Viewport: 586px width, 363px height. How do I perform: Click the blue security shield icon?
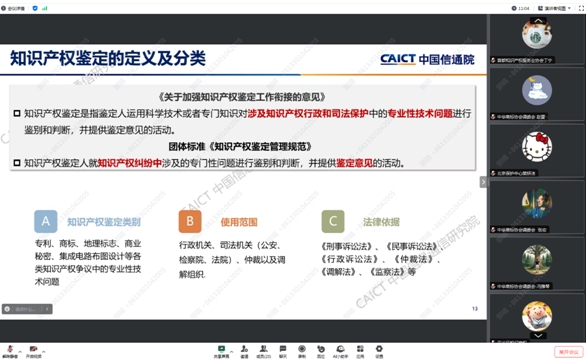pyautogui.click(x=35, y=8)
